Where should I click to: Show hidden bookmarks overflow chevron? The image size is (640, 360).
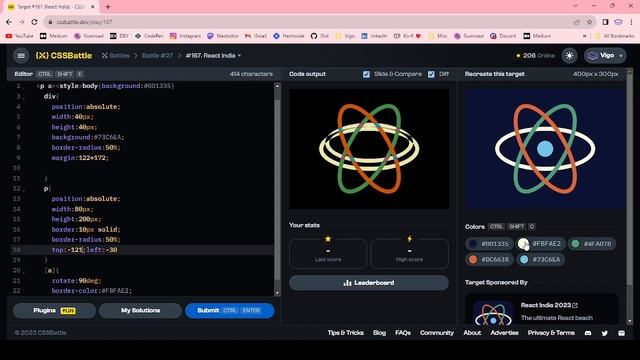click(584, 36)
